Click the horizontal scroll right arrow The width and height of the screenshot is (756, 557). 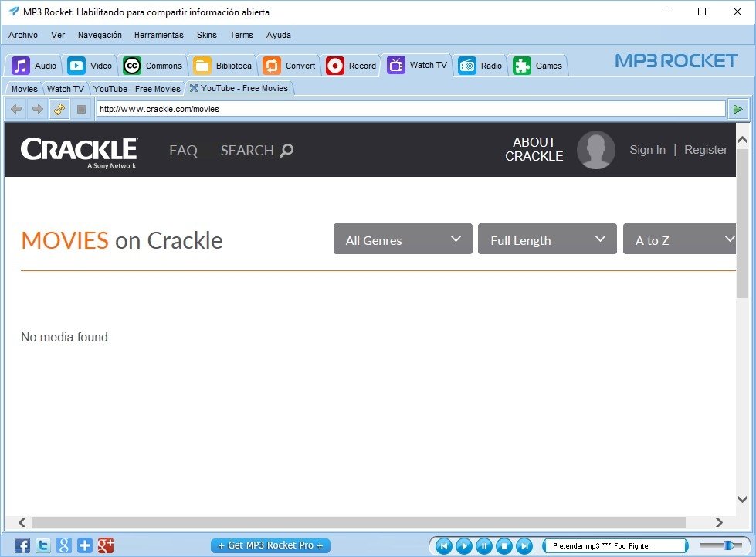(x=720, y=522)
